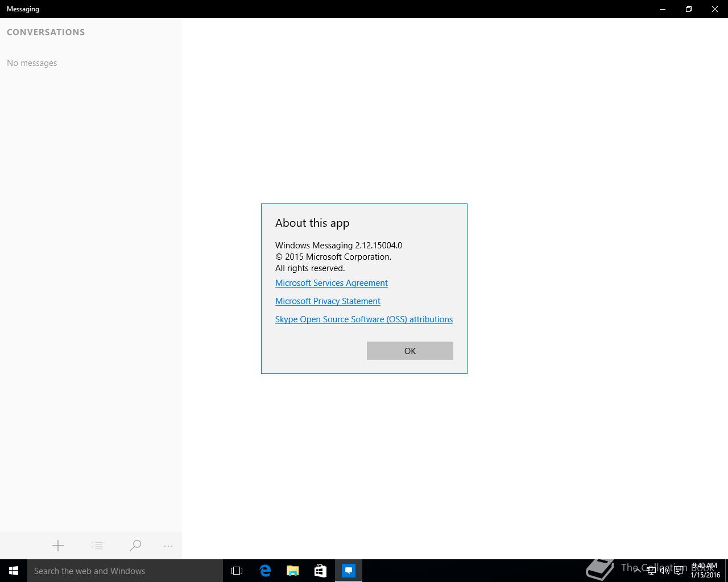Click the clock showing 1/15/2016

coord(705,571)
